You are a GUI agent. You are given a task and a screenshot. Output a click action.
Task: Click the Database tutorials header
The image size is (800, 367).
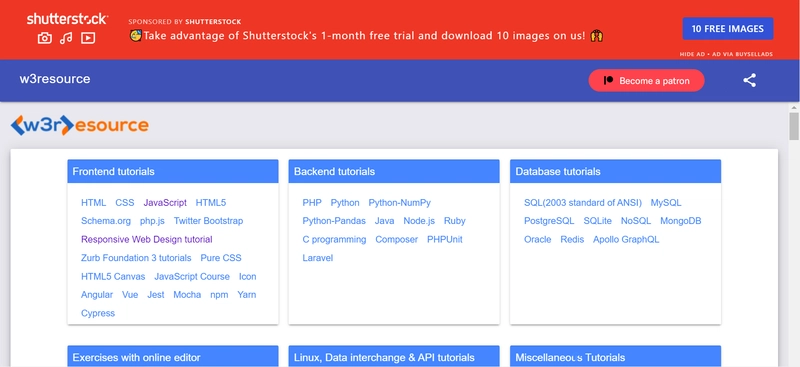tap(615, 172)
